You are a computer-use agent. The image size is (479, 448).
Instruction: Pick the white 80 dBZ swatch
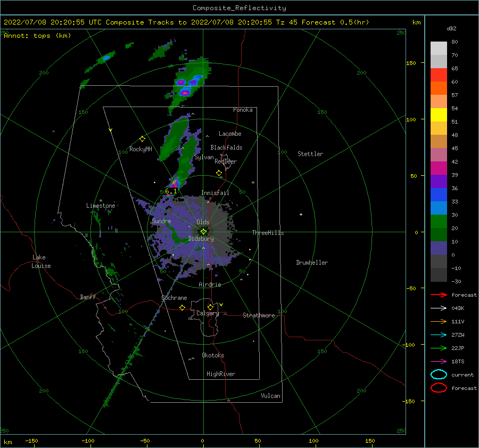coord(439,48)
